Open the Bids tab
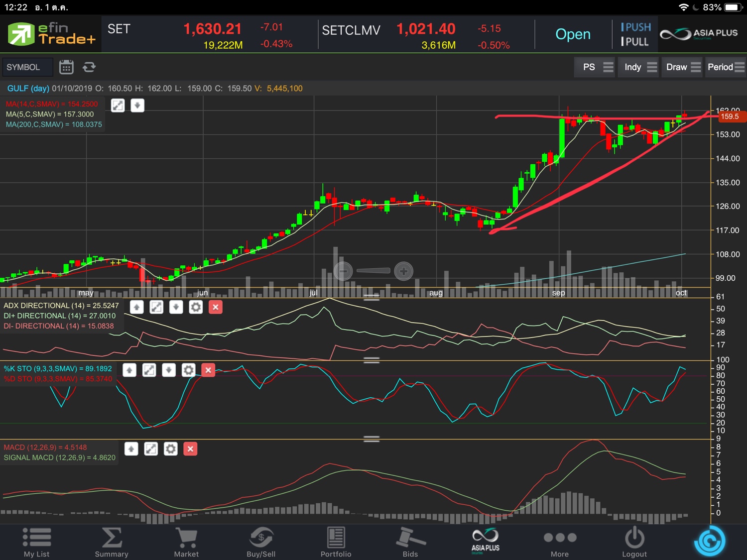Image resolution: width=747 pixels, height=560 pixels. 410,542
